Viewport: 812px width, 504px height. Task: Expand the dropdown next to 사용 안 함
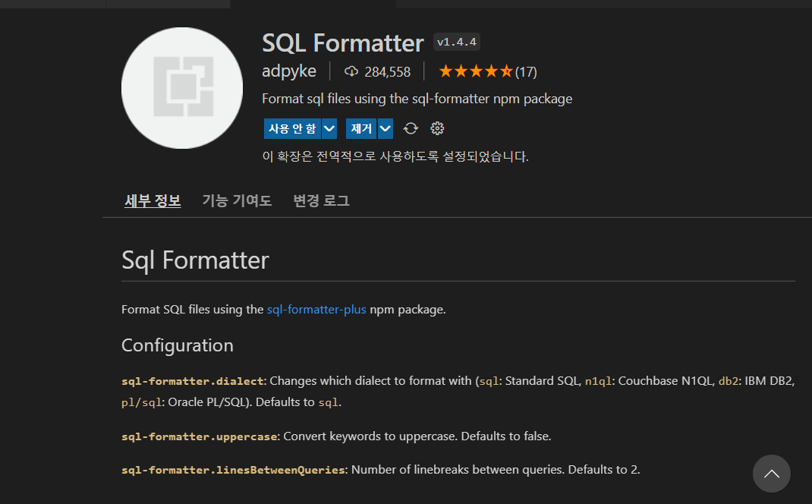point(329,128)
